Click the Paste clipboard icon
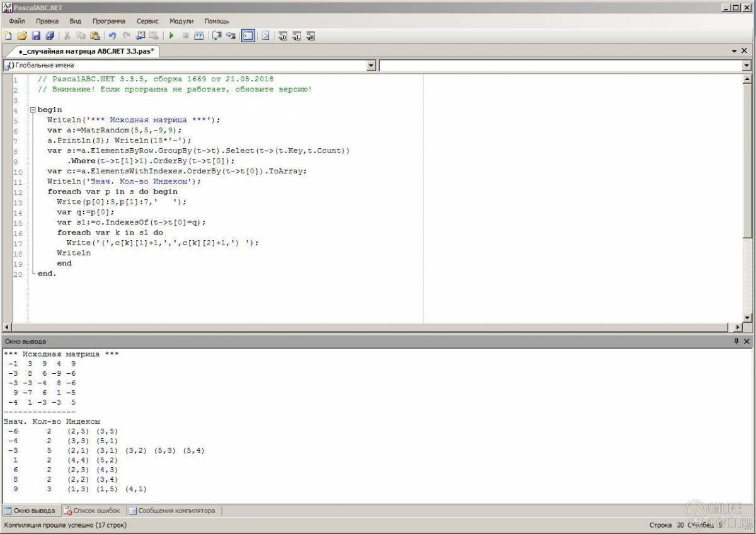756x534 pixels. pos(95,36)
